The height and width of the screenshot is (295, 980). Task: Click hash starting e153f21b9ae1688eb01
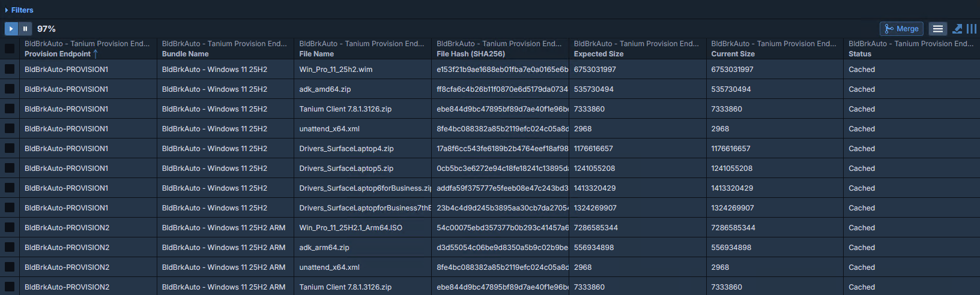click(502, 70)
